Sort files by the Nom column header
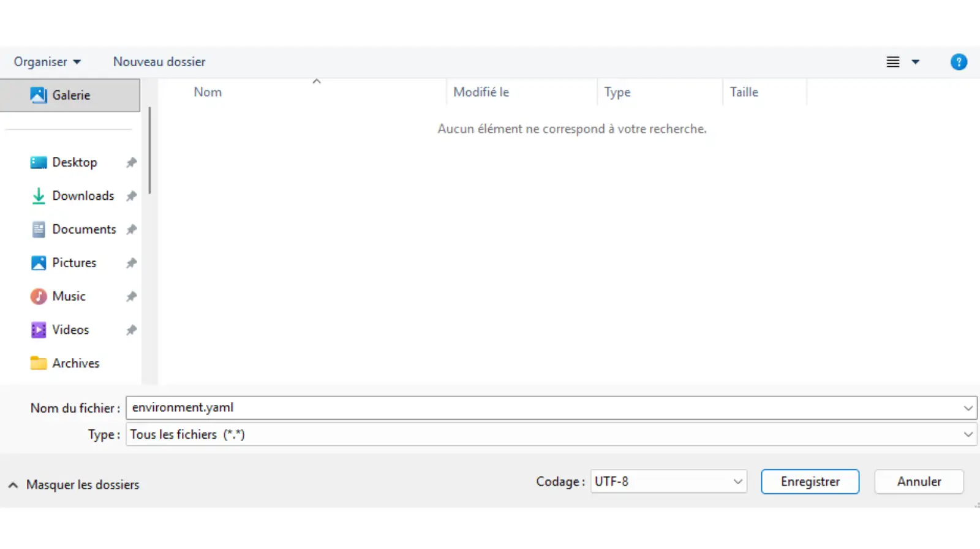This screenshot has width=980, height=549. [x=208, y=93]
